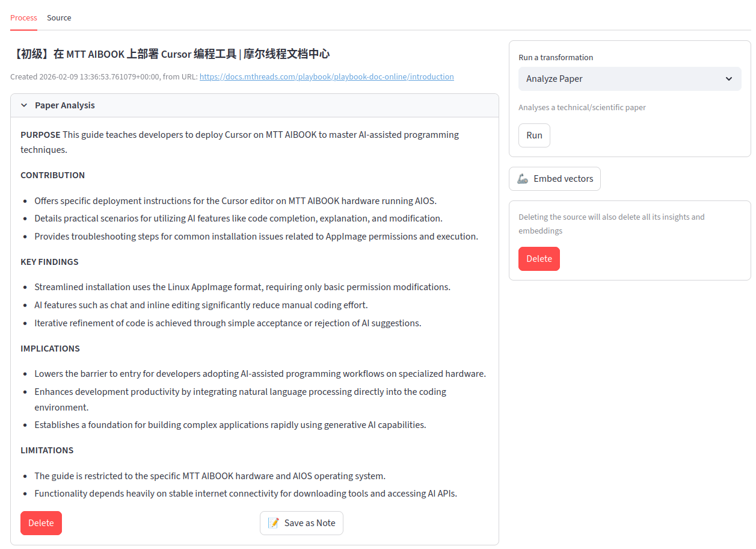Open the docs.mthreads.com source URL link
This screenshot has width=756, height=549.
click(327, 76)
